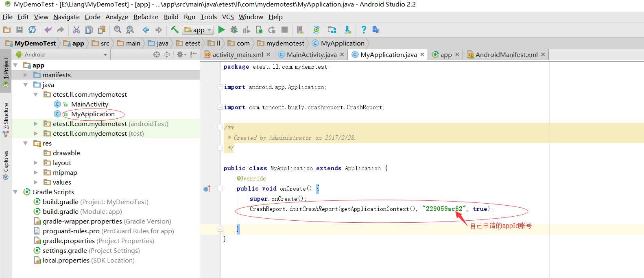This screenshot has width=644, height=278.
Task: Open the Build menu
Action: coord(171,17)
